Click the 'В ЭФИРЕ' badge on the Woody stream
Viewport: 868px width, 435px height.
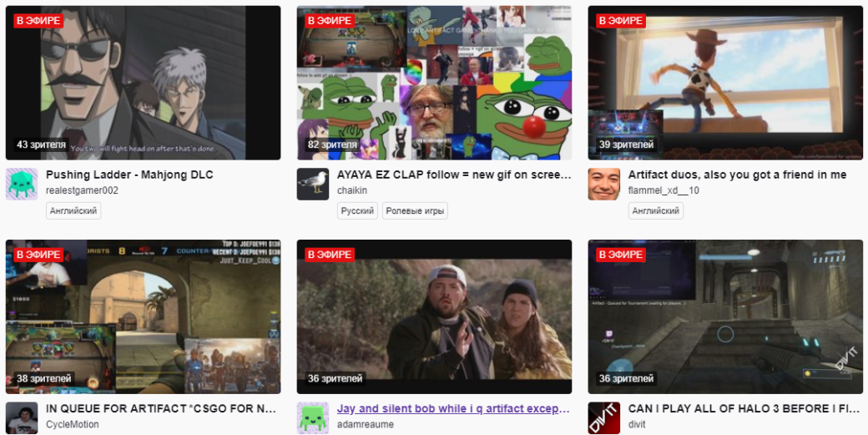coord(621,21)
